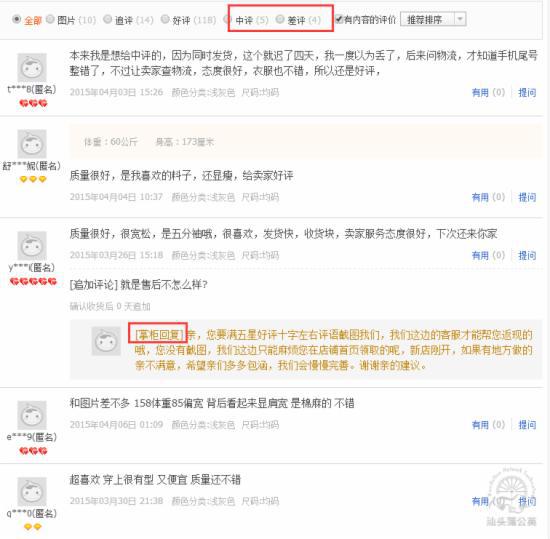
Task: Click avatar of reviewer y***i
Action: (32, 245)
